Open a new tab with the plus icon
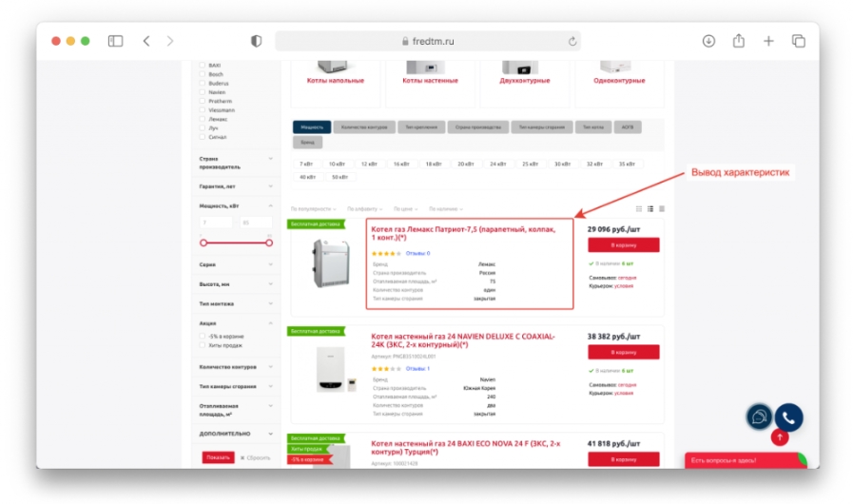 [768, 41]
